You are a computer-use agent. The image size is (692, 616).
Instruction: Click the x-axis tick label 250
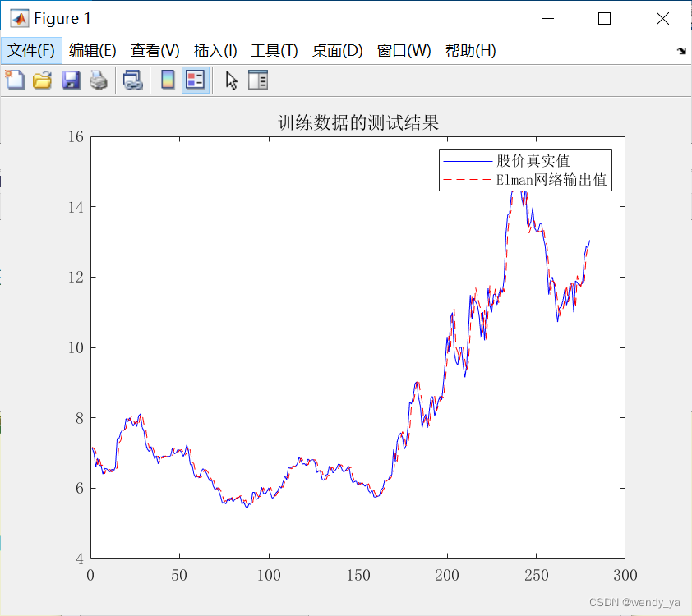tap(536, 576)
